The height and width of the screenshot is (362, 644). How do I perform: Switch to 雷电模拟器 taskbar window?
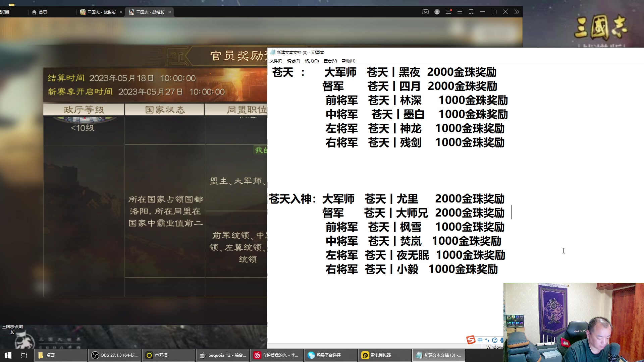[384, 355]
